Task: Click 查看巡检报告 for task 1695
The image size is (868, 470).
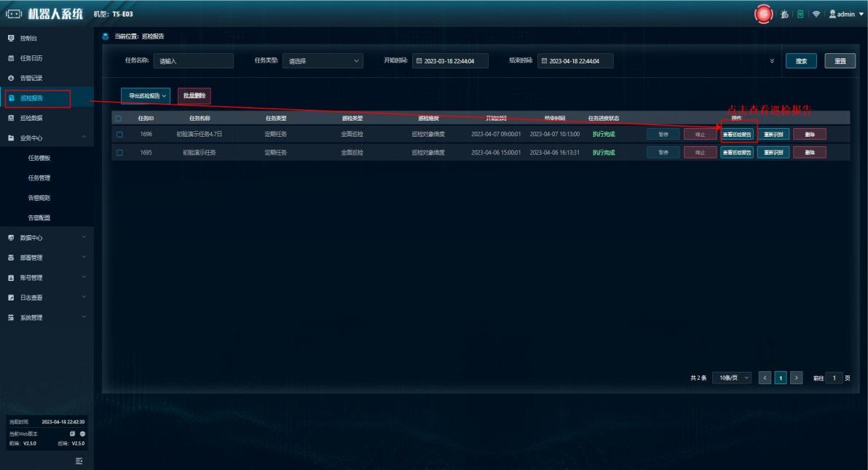Action: (x=737, y=153)
